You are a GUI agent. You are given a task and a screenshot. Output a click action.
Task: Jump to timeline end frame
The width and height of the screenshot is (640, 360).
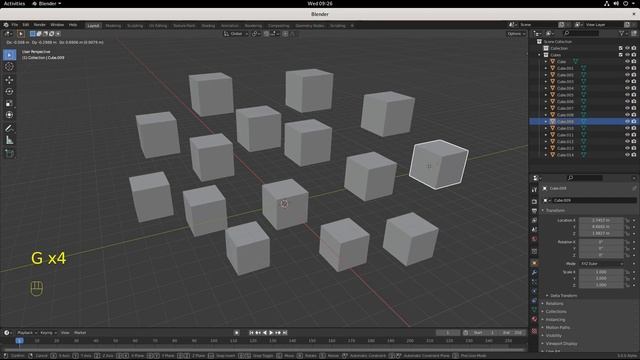pyautogui.click(x=285, y=333)
